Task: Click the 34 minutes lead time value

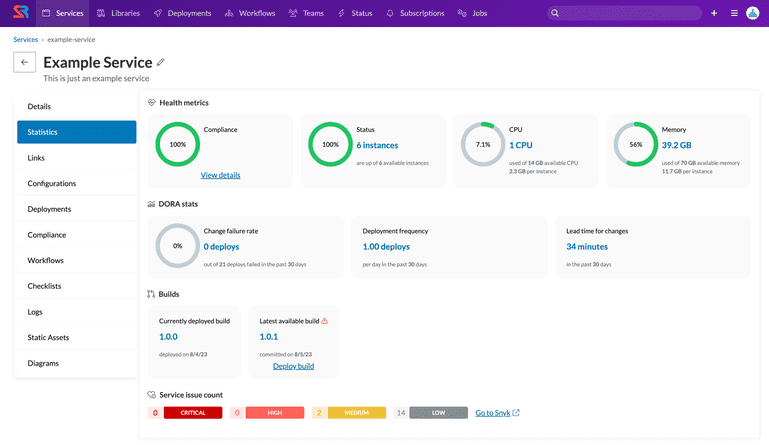Action: pos(587,247)
